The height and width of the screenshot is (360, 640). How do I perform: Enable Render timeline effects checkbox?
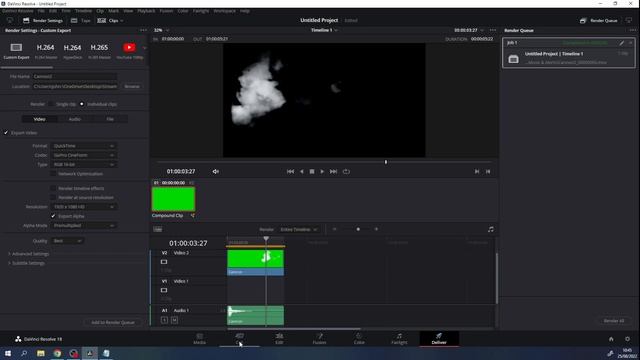[53, 189]
